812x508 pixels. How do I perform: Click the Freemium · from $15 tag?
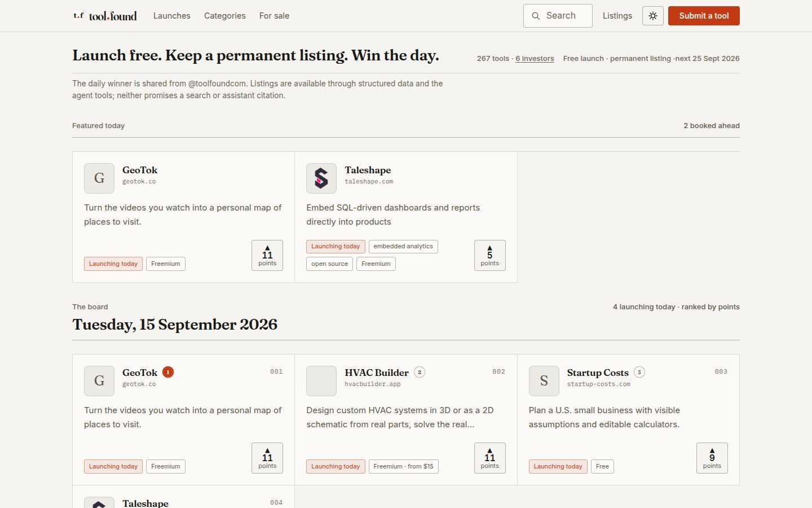coord(404,467)
